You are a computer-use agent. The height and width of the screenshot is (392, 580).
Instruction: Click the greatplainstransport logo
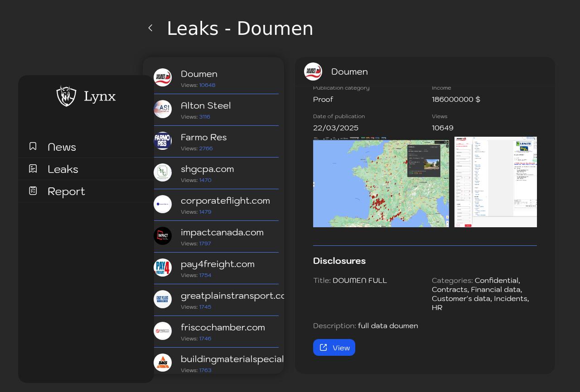(163, 299)
